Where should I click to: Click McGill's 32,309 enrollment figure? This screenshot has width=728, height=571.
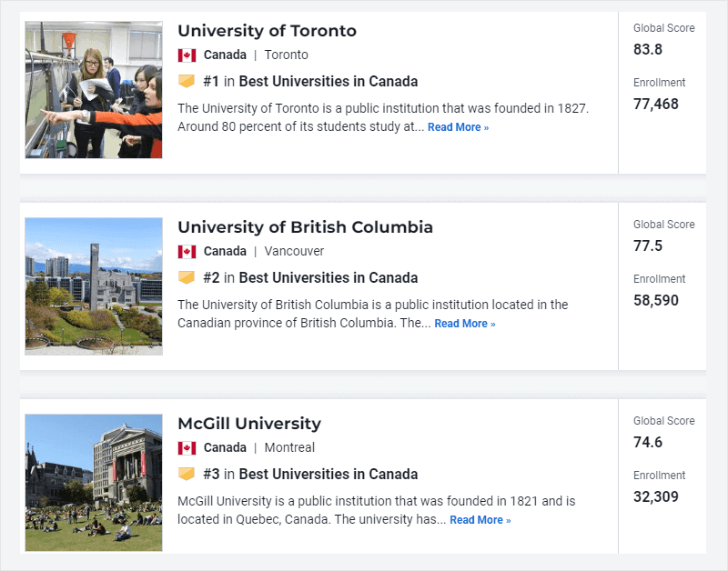pyautogui.click(x=656, y=497)
